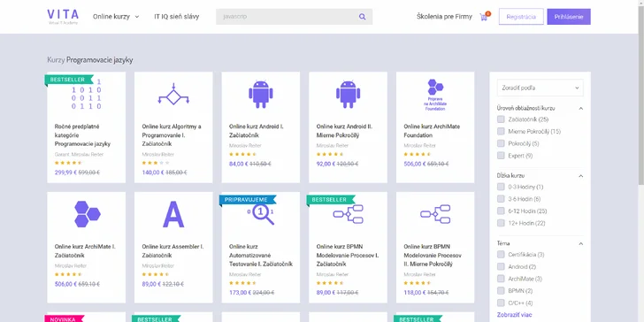The width and height of the screenshot is (644, 322).
Task: Click hexagons icon of ArchiMate I. course
Action: point(87,214)
